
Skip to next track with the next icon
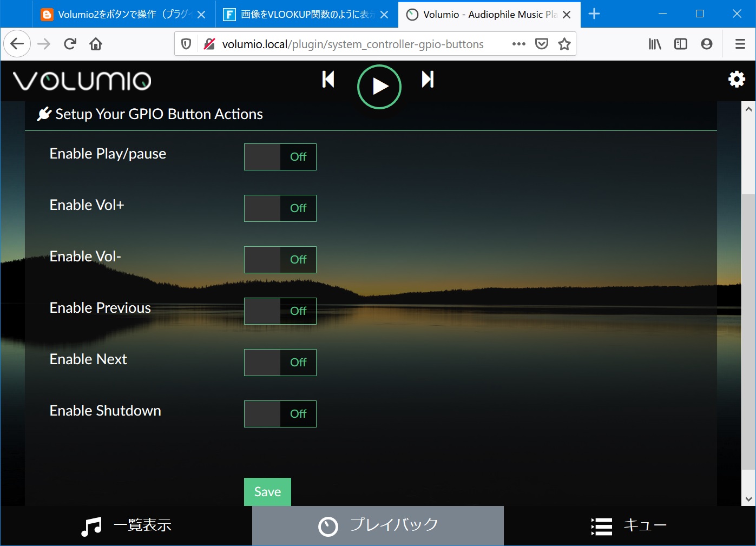pyautogui.click(x=427, y=79)
